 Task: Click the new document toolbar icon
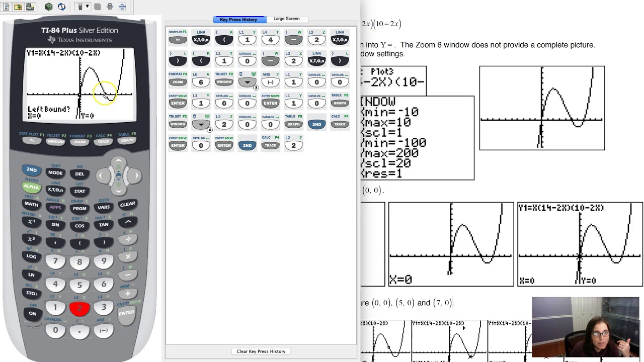[x=6, y=7]
